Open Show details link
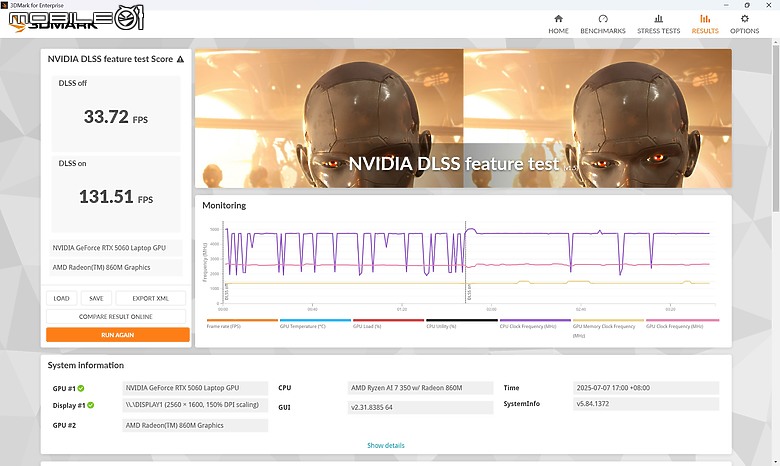780x466 pixels. point(386,446)
